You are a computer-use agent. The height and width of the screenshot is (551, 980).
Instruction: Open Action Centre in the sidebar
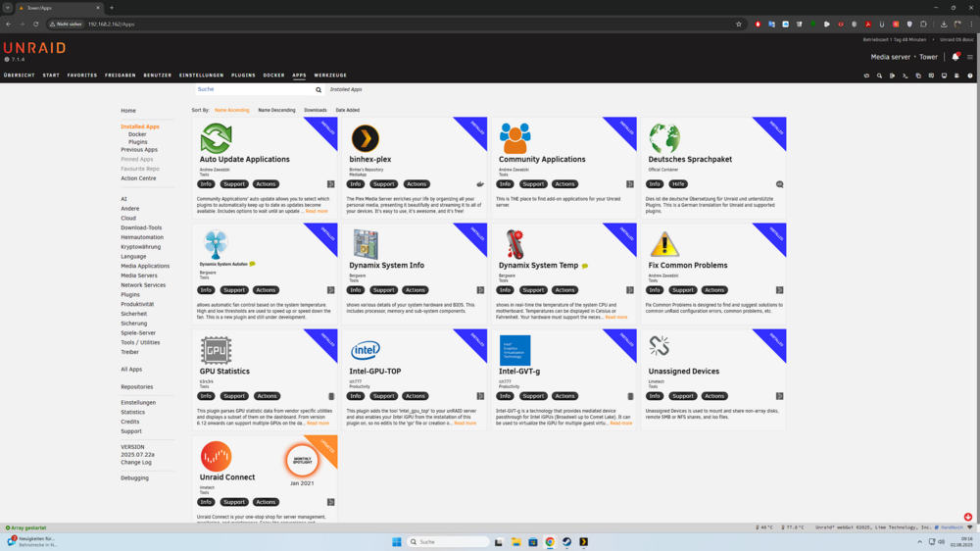coord(138,178)
